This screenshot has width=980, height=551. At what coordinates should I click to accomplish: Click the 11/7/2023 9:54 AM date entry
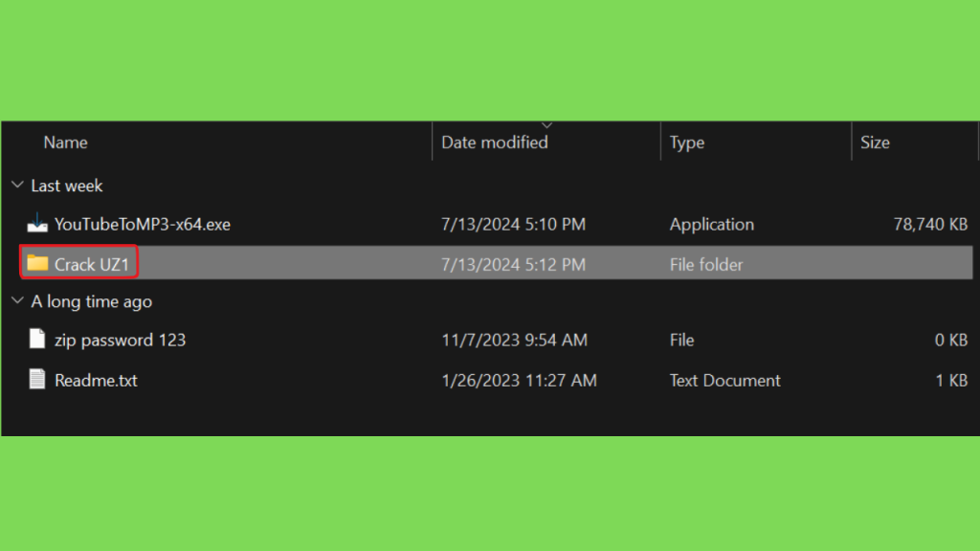514,340
